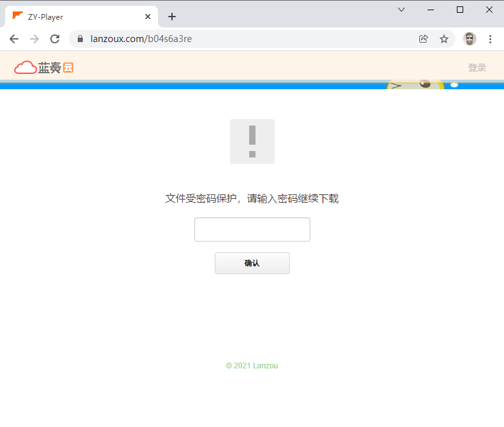Screen dimensions: 504x427
Task: Click the 登录 login link
Action: pos(477,68)
